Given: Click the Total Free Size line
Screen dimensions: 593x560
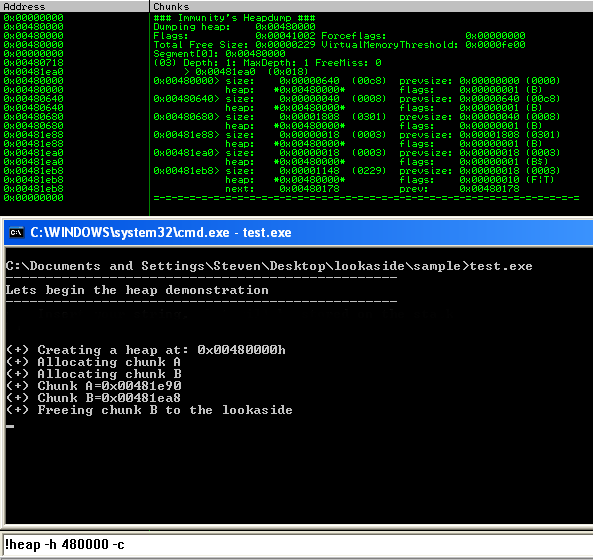Looking at the screenshot, I should (x=339, y=45).
